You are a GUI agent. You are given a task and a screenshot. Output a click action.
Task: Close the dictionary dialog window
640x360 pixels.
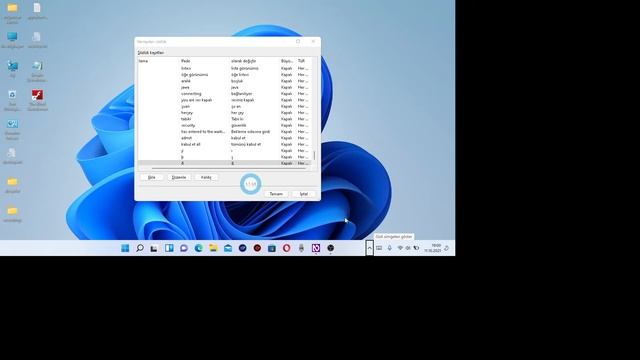coord(313,41)
